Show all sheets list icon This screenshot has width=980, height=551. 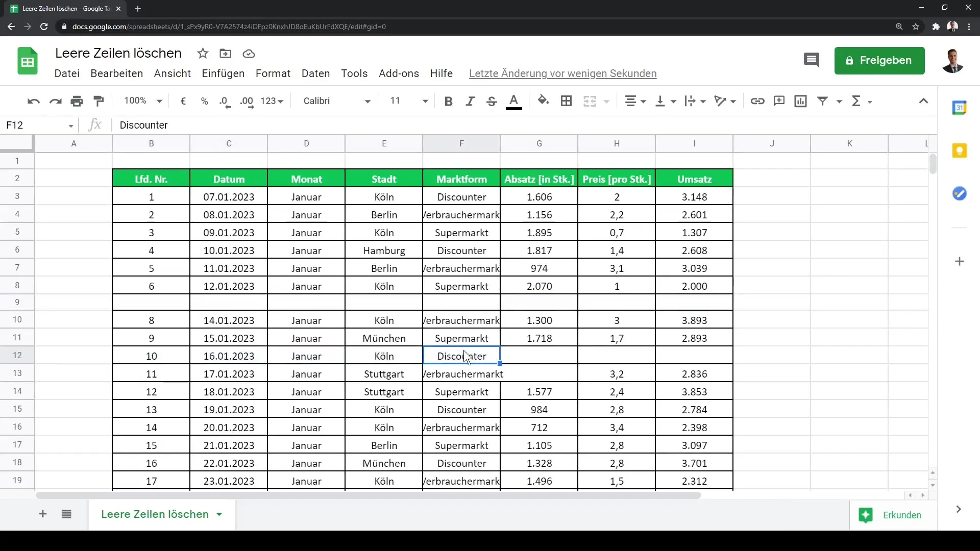[x=66, y=514]
